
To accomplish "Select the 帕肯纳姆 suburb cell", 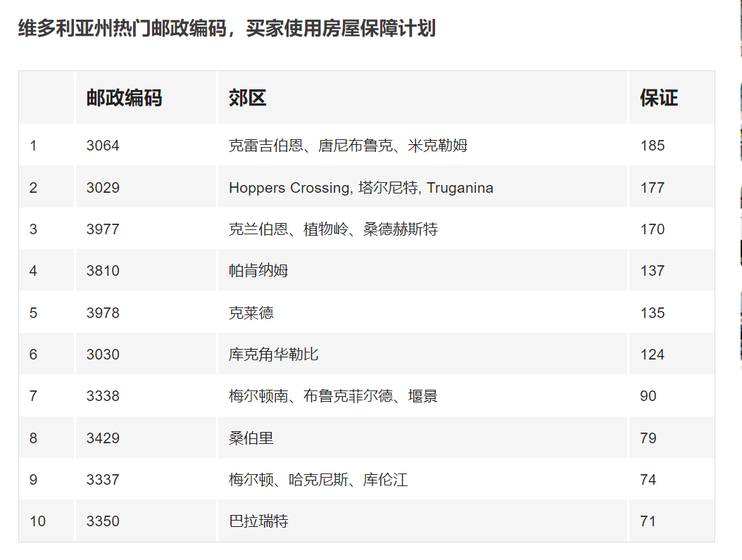I will [258, 271].
